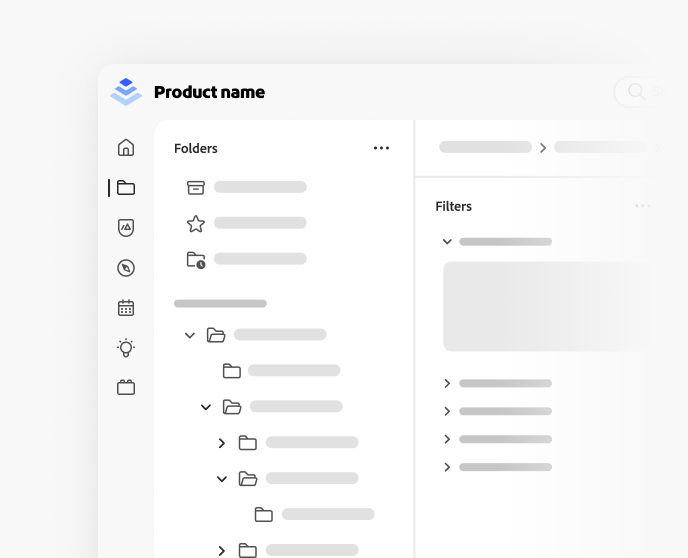The width and height of the screenshot is (688, 558).
Task: Click the Product name layered logo
Action: [x=126, y=92]
